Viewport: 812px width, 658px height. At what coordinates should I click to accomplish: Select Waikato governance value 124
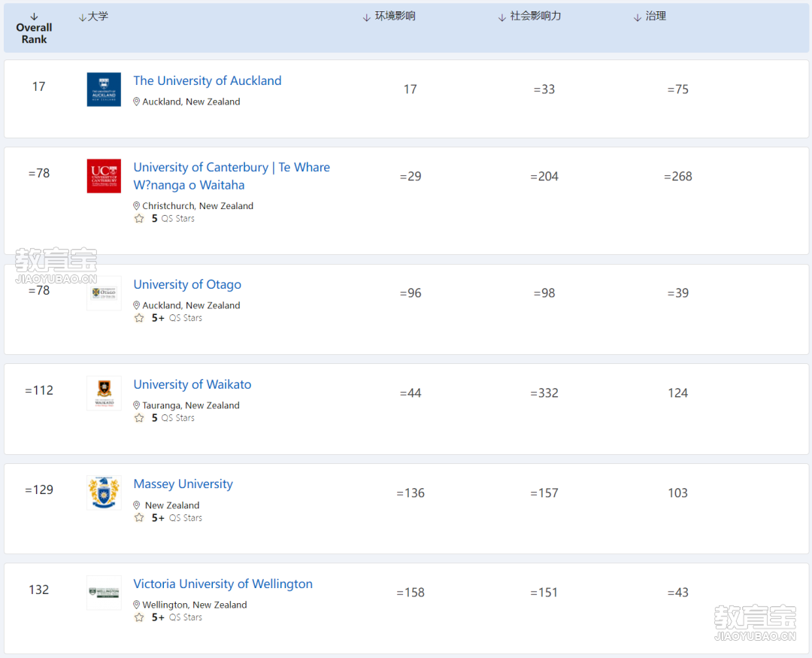pyautogui.click(x=678, y=393)
